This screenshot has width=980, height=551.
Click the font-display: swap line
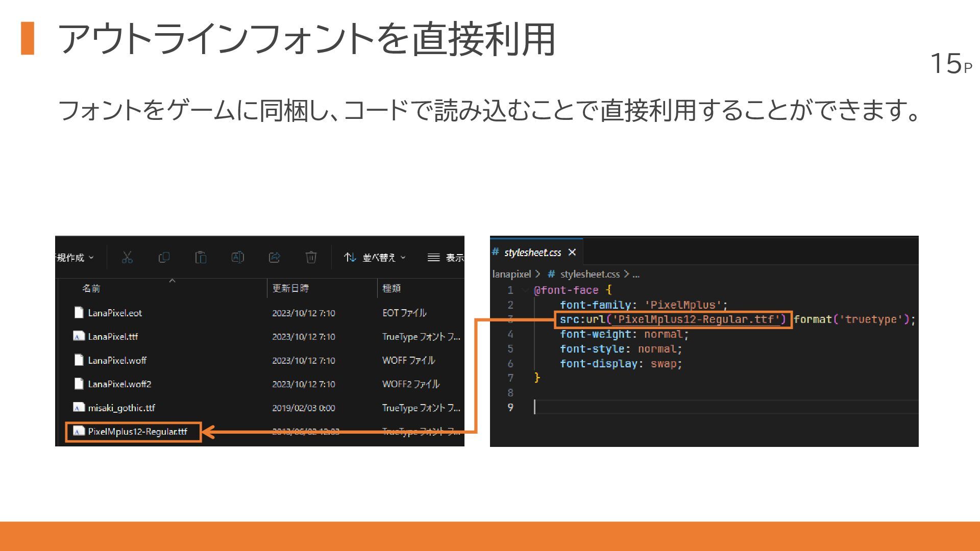[x=621, y=364]
